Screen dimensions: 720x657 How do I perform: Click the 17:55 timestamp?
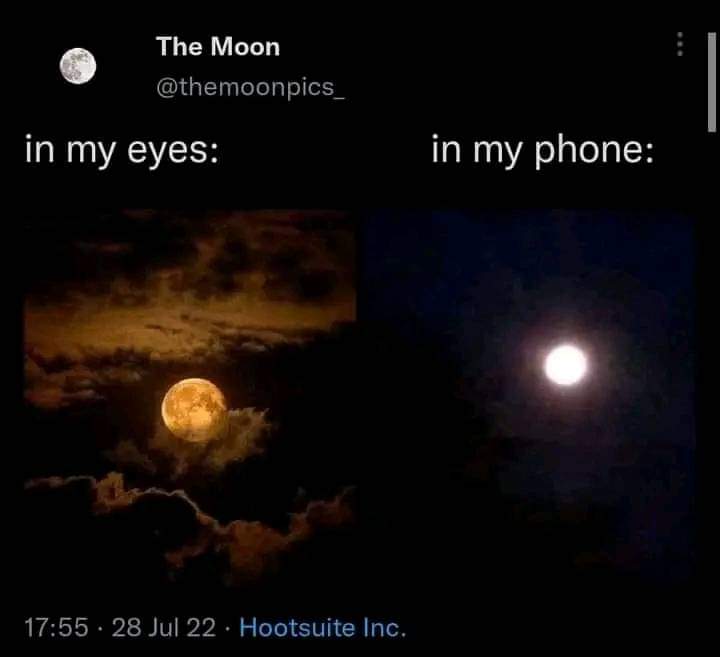[56, 628]
